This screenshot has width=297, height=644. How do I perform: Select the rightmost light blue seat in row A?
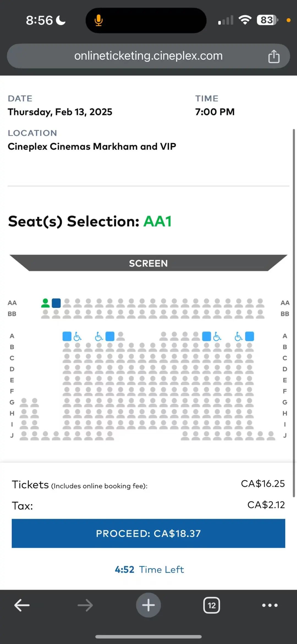coord(249,336)
